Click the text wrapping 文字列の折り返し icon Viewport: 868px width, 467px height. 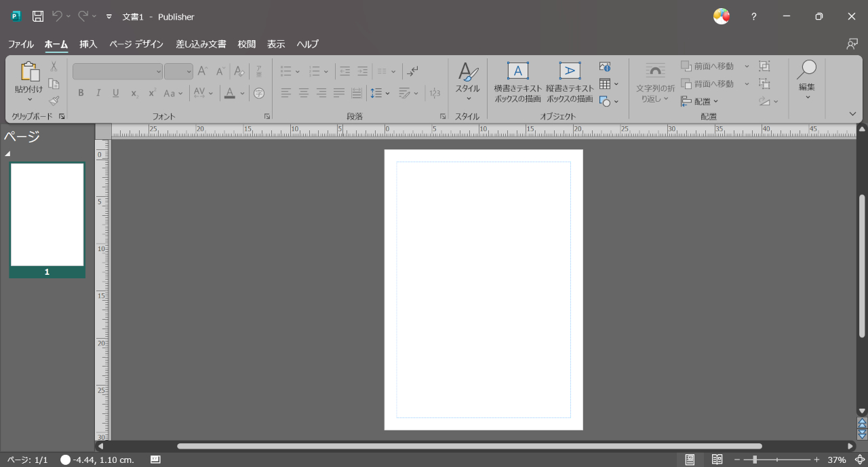[655, 83]
